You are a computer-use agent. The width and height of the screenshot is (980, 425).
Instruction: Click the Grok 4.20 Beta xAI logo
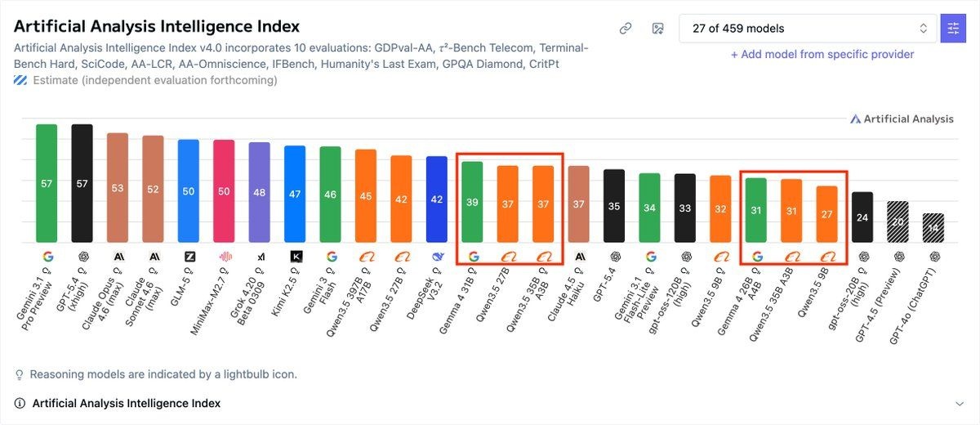(x=260, y=256)
